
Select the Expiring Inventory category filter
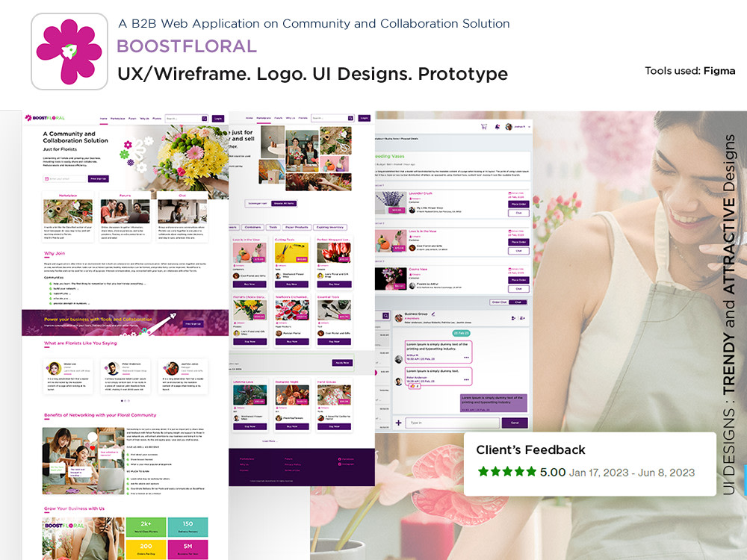[x=330, y=227]
